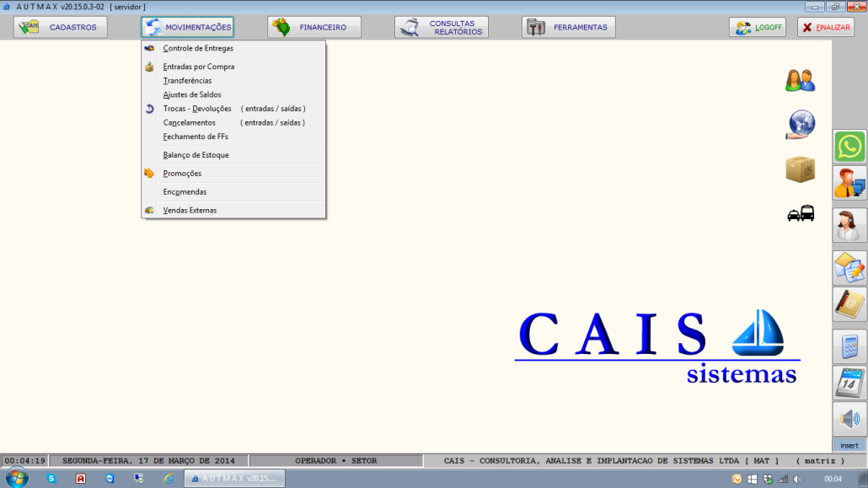
Task: Open Skype from the taskbar
Action: tap(51, 479)
